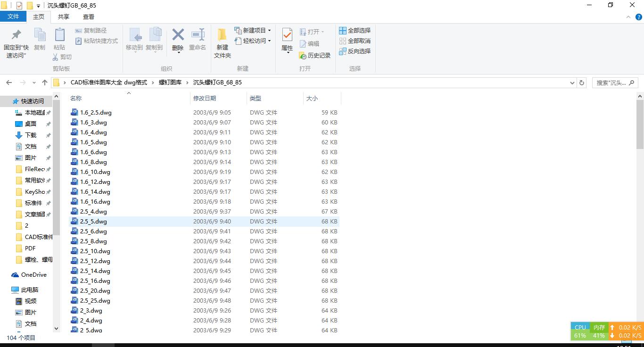Click the file list vertical scrollbar
Screen dimensions: 644x347
(x=640, y=125)
